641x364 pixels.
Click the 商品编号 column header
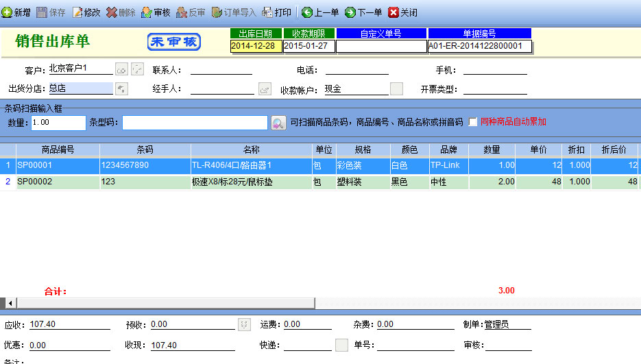[x=58, y=149]
